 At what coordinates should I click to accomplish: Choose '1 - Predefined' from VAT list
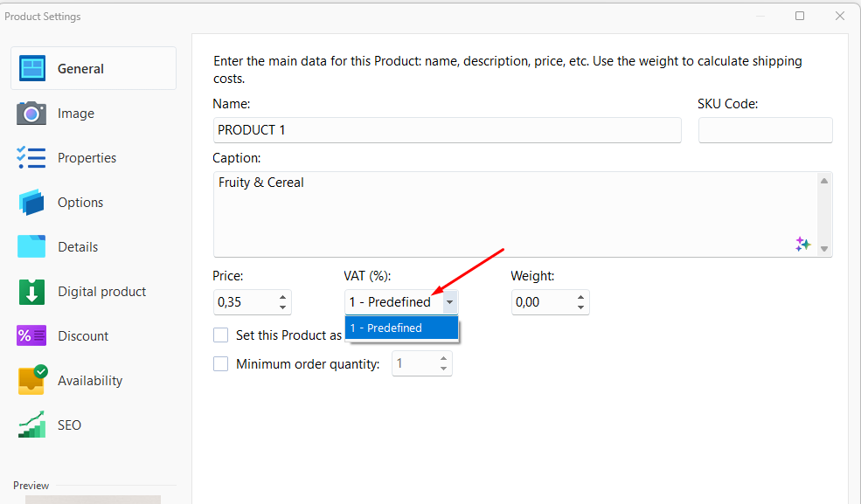pyautogui.click(x=401, y=328)
